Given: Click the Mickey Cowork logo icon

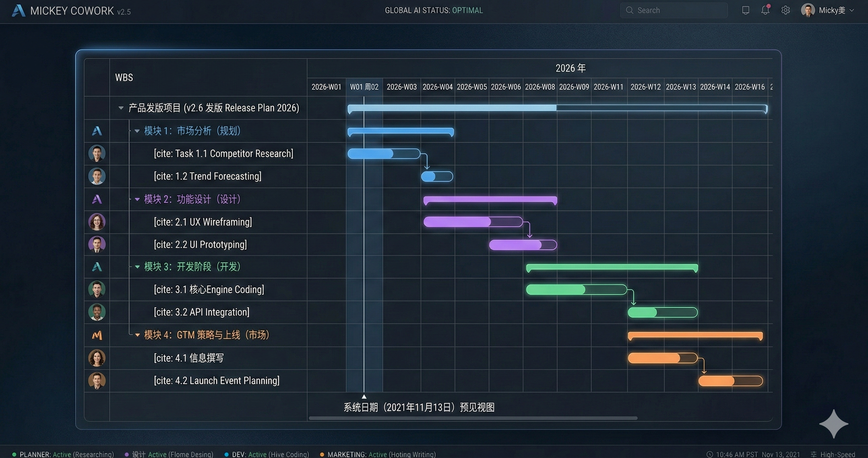Looking at the screenshot, I should (18, 10).
